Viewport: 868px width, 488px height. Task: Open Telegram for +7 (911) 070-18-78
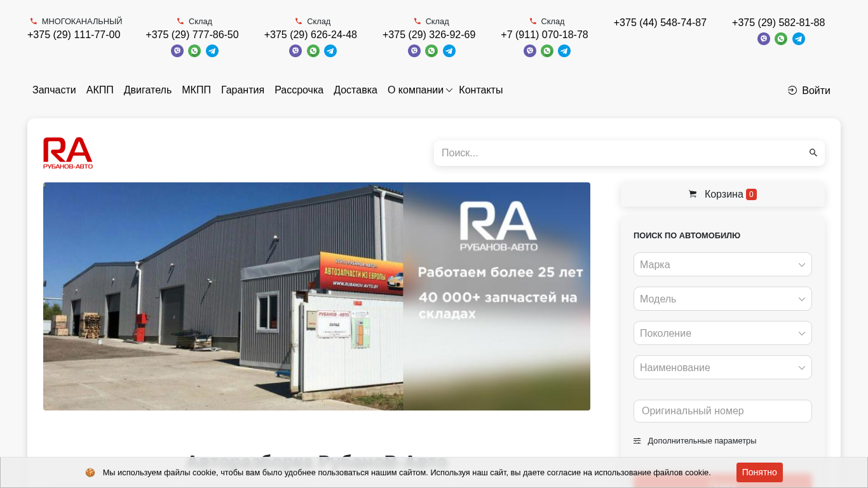(x=564, y=51)
